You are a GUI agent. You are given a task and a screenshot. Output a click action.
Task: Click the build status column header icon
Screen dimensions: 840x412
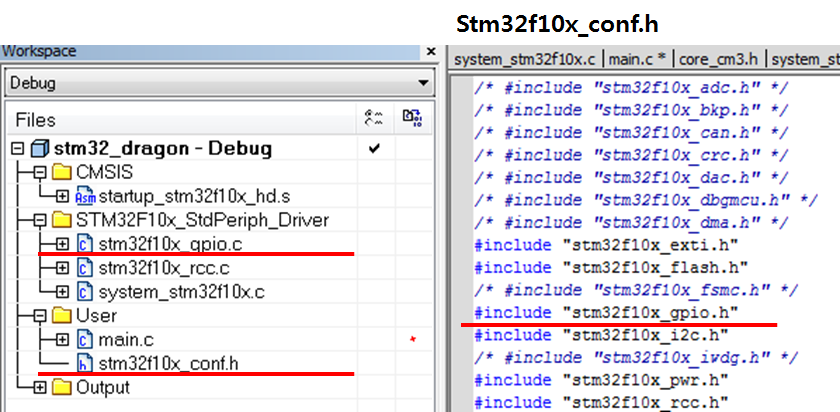[x=412, y=118]
